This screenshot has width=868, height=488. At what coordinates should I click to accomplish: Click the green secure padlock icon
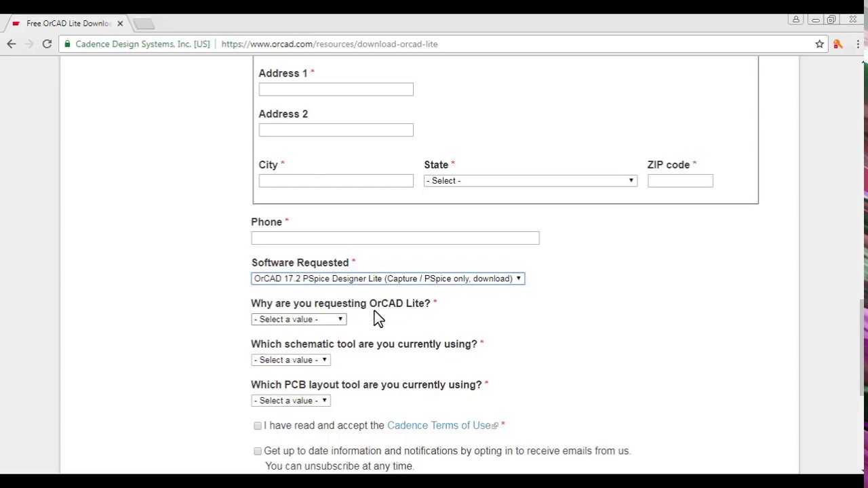point(67,44)
